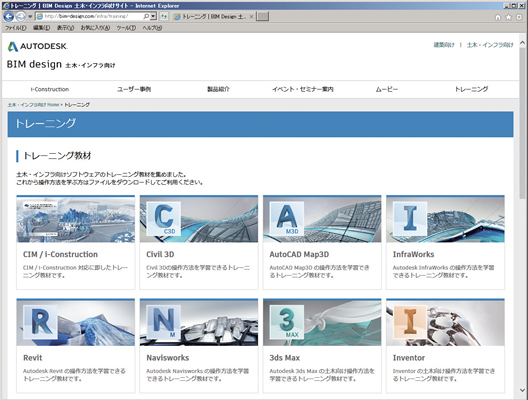Click the AutoCAD Map3D M3D product icon
Viewport: 528px width, 400px height.
(287, 219)
